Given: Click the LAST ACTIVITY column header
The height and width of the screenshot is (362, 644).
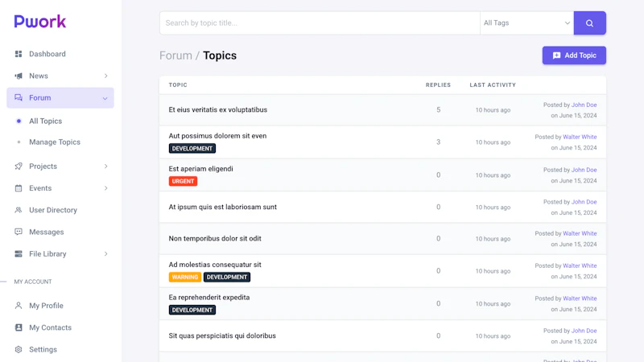Looking at the screenshot, I should coord(493,85).
